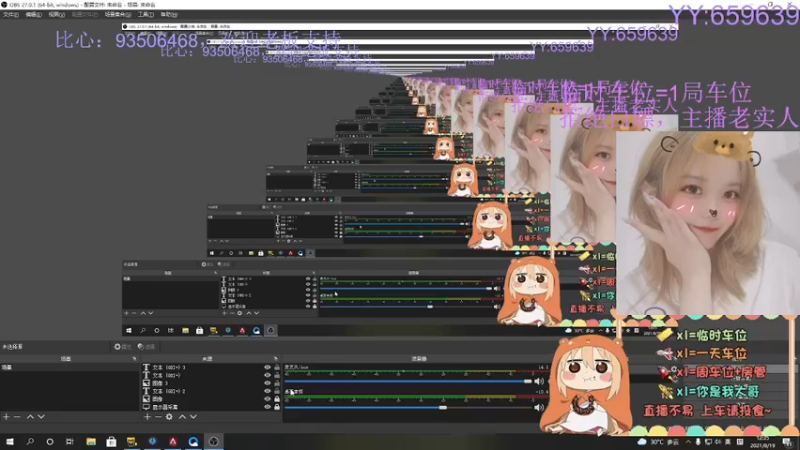Hide the 图像 3 source
This screenshot has width=800, height=450.
coord(267,383)
